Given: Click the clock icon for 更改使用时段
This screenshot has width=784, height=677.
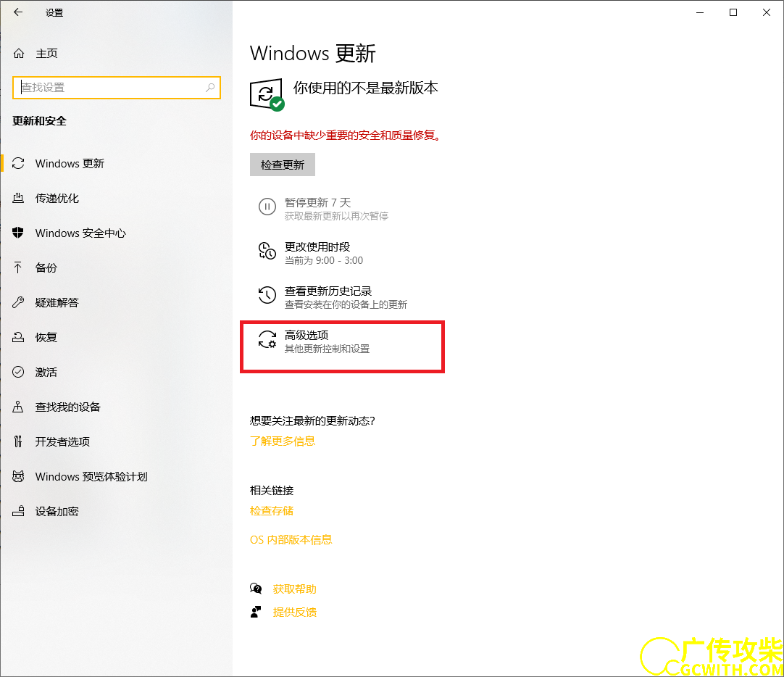Looking at the screenshot, I should (267, 251).
